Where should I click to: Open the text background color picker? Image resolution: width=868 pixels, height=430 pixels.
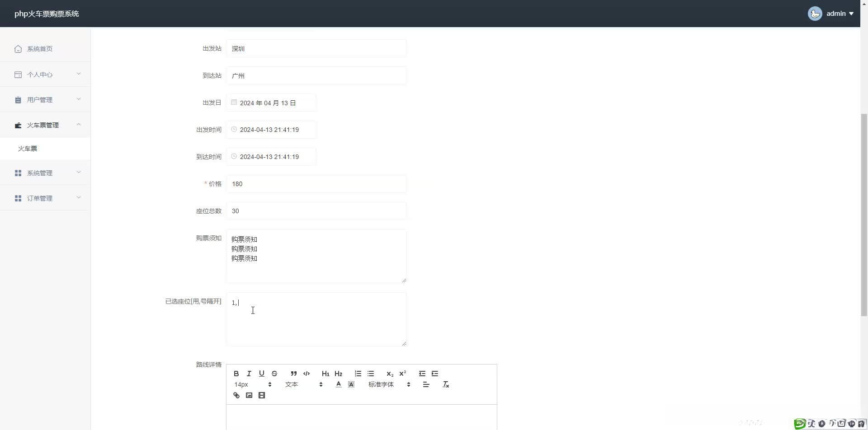(351, 384)
